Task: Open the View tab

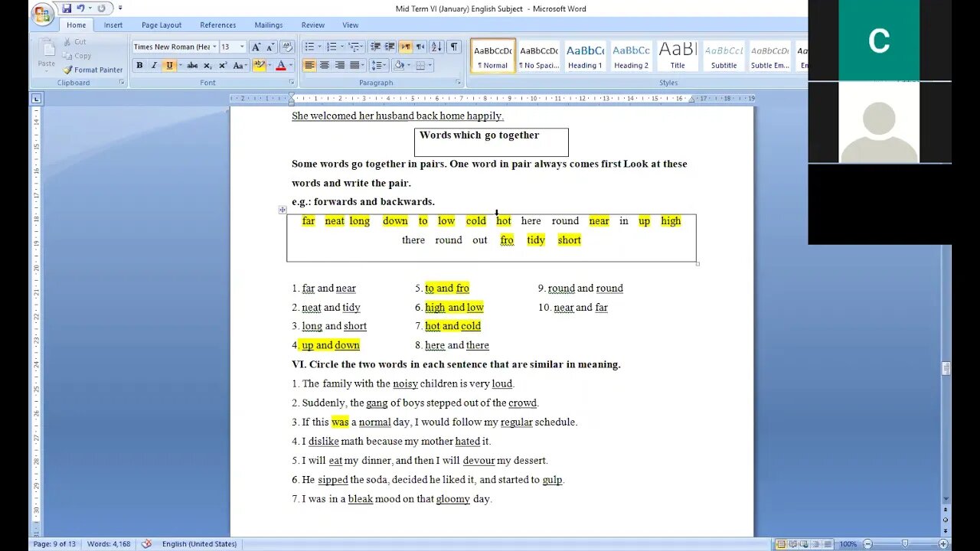Action: click(350, 25)
